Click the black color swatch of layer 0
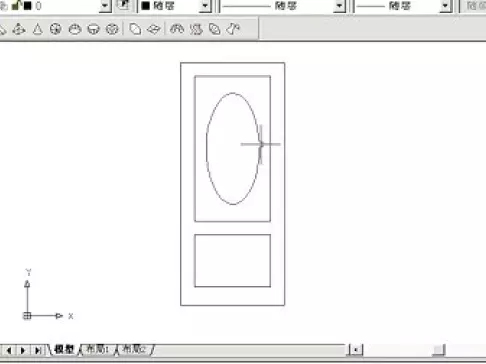 click(27, 6)
